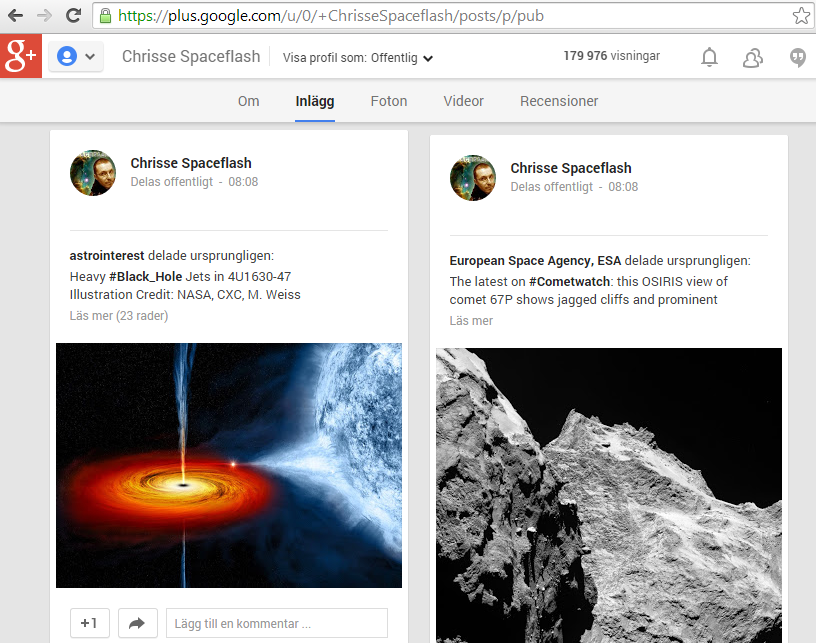Click author name on comet post
The height and width of the screenshot is (643, 816).
tap(571, 168)
